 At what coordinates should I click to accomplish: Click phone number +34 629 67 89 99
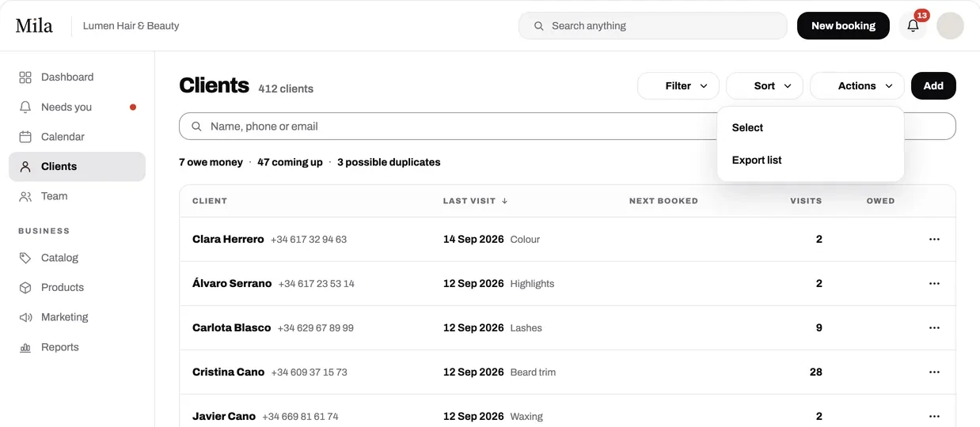click(x=315, y=328)
